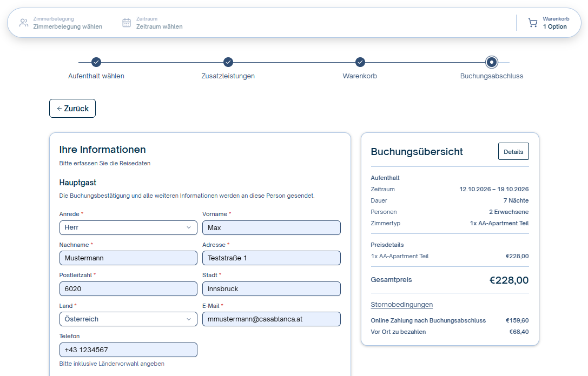Expand the Land dropdown showing Österreich
The width and height of the screenshot is (588, 376).
[128, 319]
